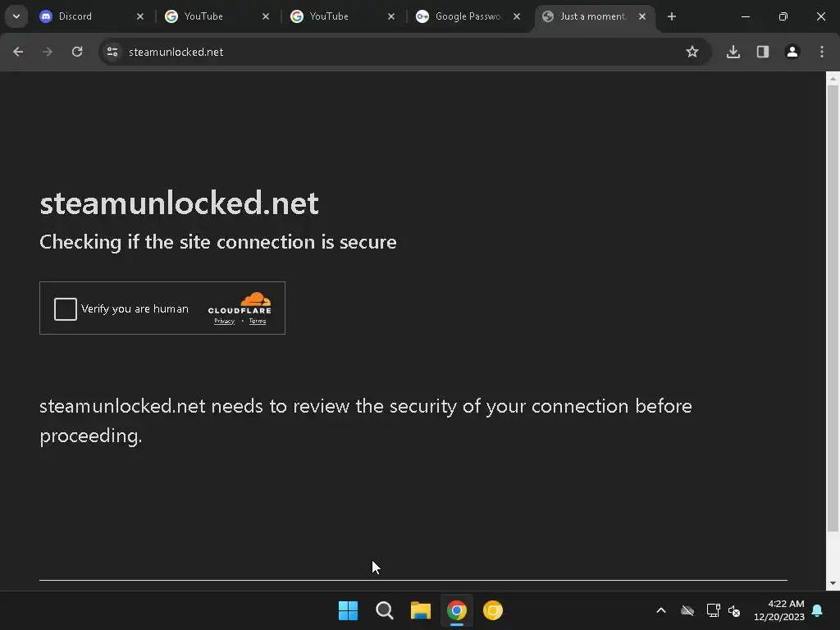Open Cloudflare Terms link
Viewport: 840px width, 630px height.
(258, 322)
